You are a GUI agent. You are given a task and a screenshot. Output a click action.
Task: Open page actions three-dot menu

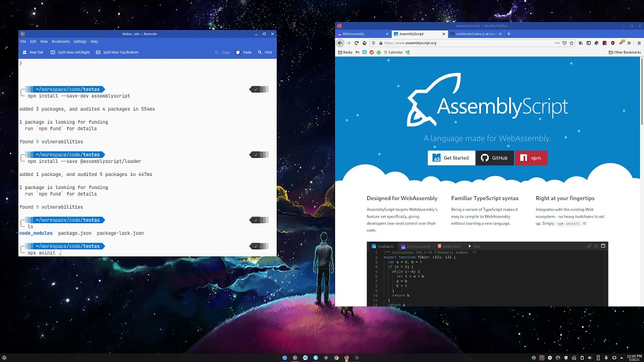[x=557, y=43]
